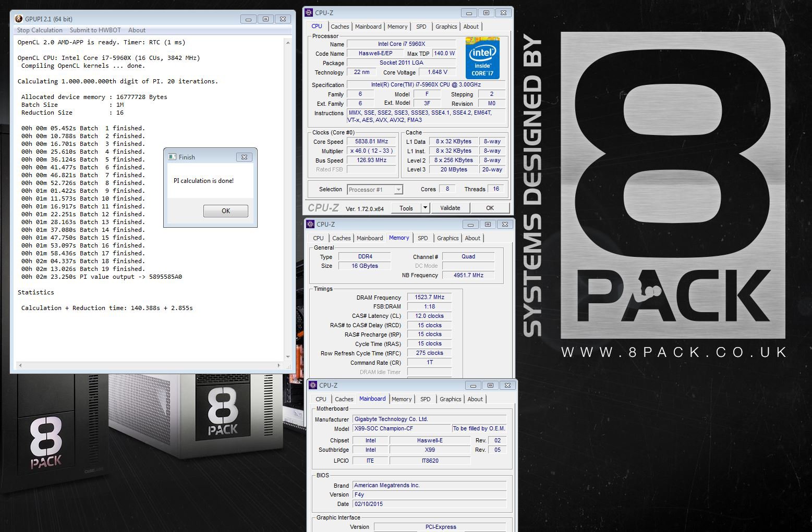Open the Processor #1 selection dropdown
Viewport: 812px width, 532px height.
click(x=375, y=190)
